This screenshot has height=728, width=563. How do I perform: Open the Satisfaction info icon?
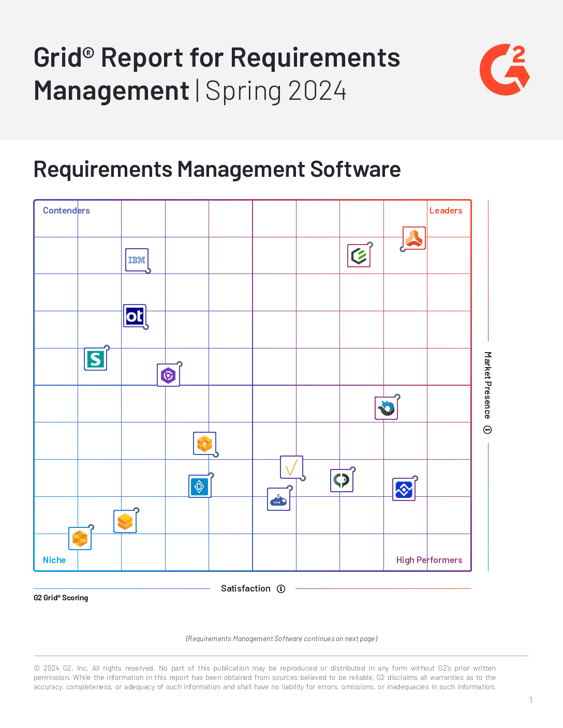281,589
